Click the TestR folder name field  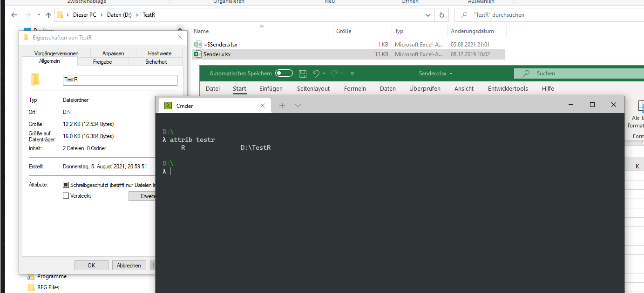120,80
